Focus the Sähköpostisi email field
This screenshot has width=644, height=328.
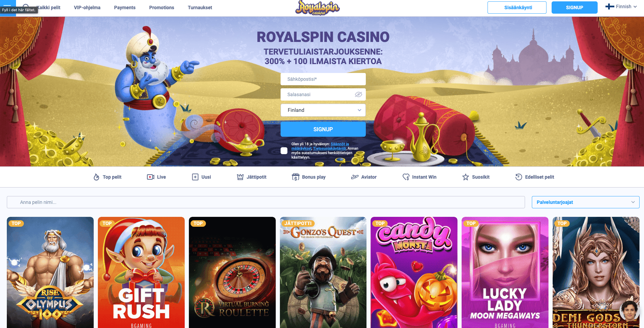click(323, 79)
